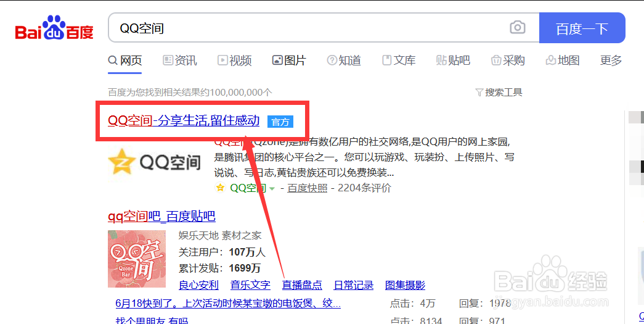The width and height of the screenshot is (644, 324).
Task: Click the 关注用户: 107万人 text
Action: (222, 252)
